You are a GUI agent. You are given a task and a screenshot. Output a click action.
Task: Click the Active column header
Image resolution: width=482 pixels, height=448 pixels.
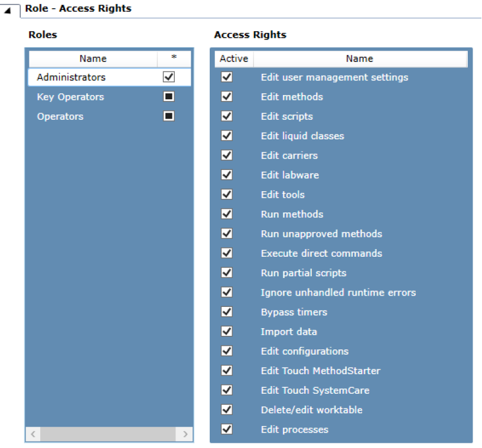234,58
